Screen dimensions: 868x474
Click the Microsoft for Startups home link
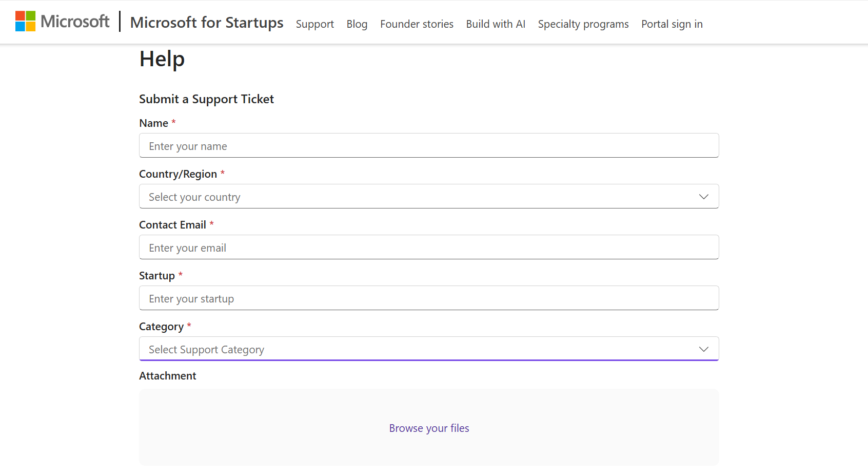(x=207, y=23)
